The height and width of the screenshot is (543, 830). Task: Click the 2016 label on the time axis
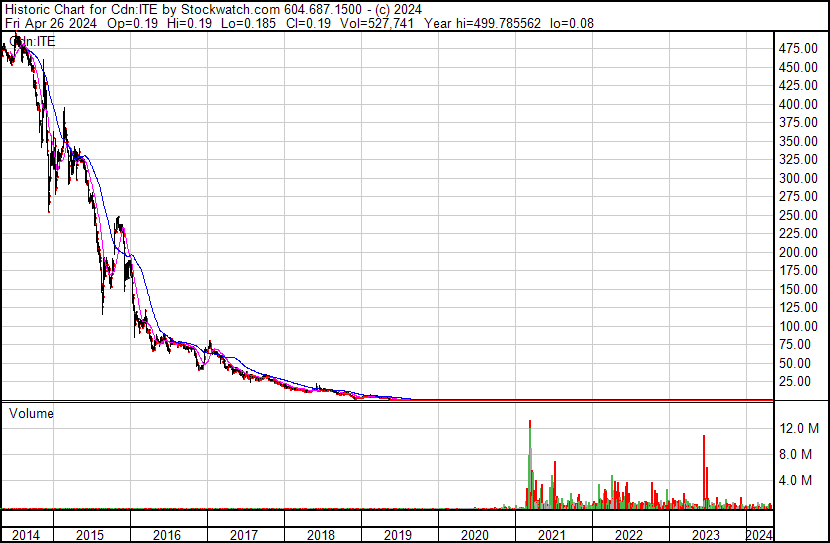point(168,534)
